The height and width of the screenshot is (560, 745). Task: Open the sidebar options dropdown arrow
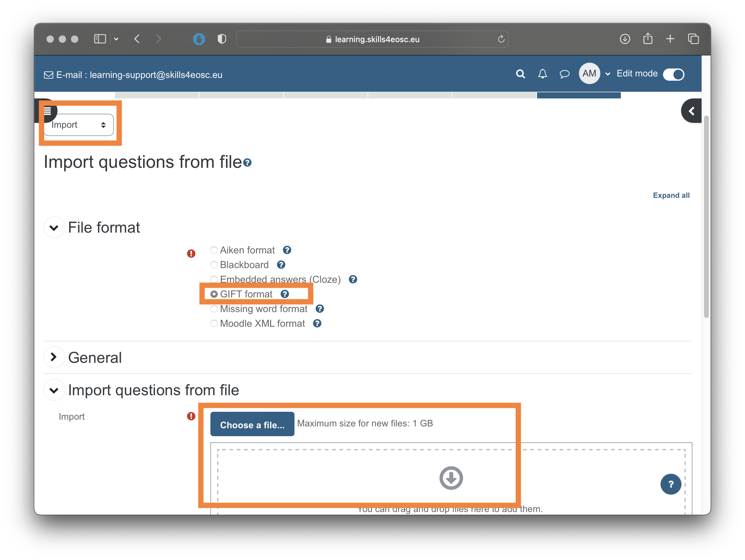pyautogui.click(x=116, y=39)
